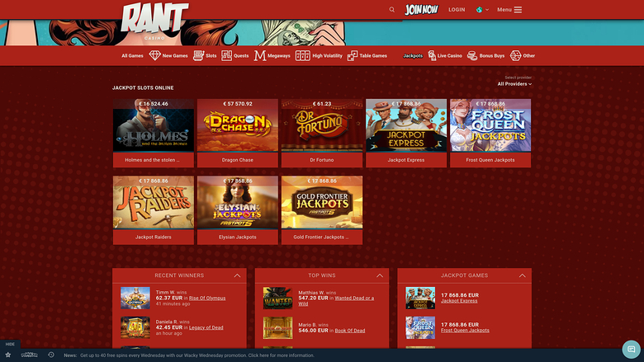
Task: Open the globe language selector
Action: click(482, 9)
